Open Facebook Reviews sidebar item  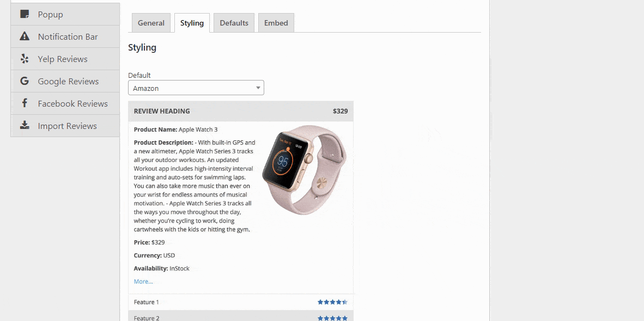click(x=65, y=103)
